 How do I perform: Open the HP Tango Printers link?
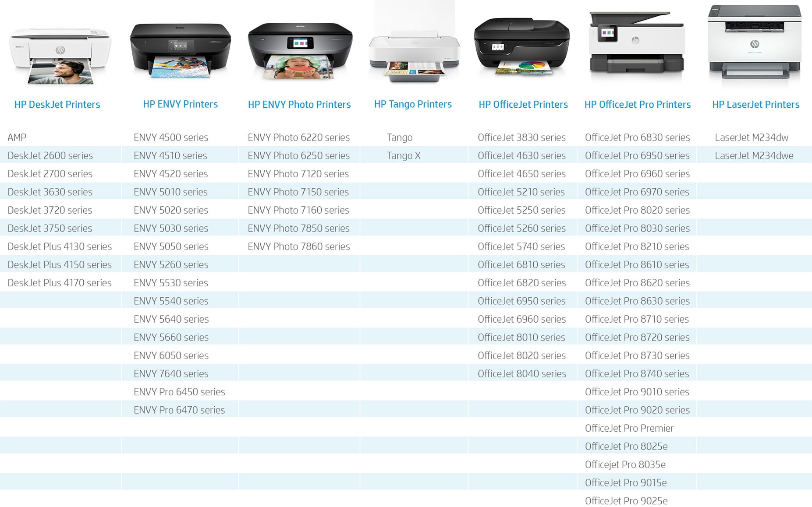413,104
